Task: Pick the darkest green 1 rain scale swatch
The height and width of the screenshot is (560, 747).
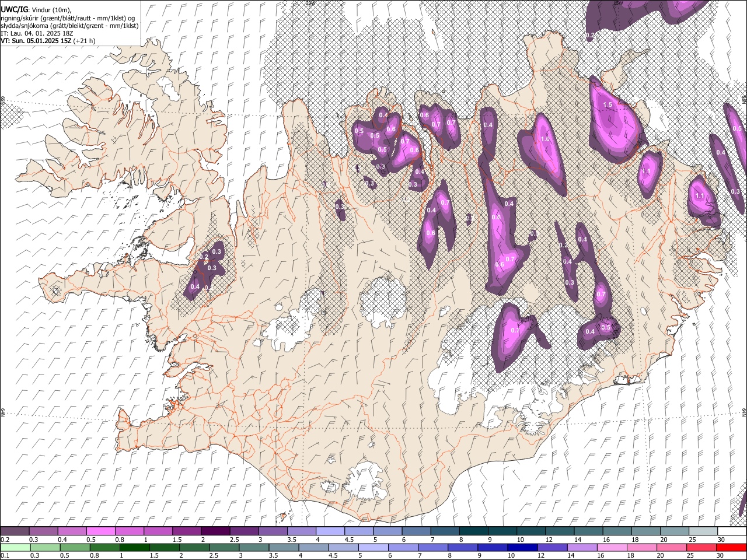Action: (x=135, y=547)
